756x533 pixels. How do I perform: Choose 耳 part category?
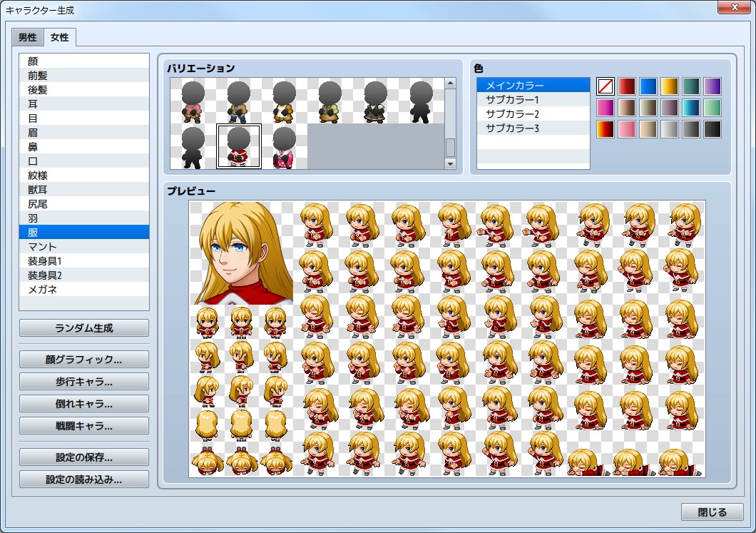(84, 103)
